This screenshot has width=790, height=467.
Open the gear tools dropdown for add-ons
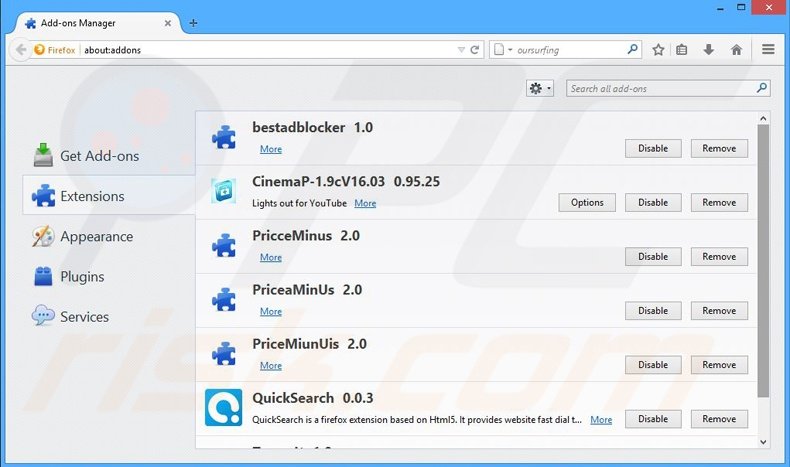(540, 88)
